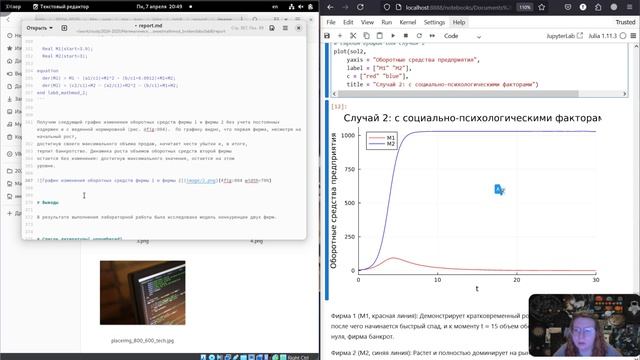Open the Firefox application menu
The image size is (640, 360).
630,7
